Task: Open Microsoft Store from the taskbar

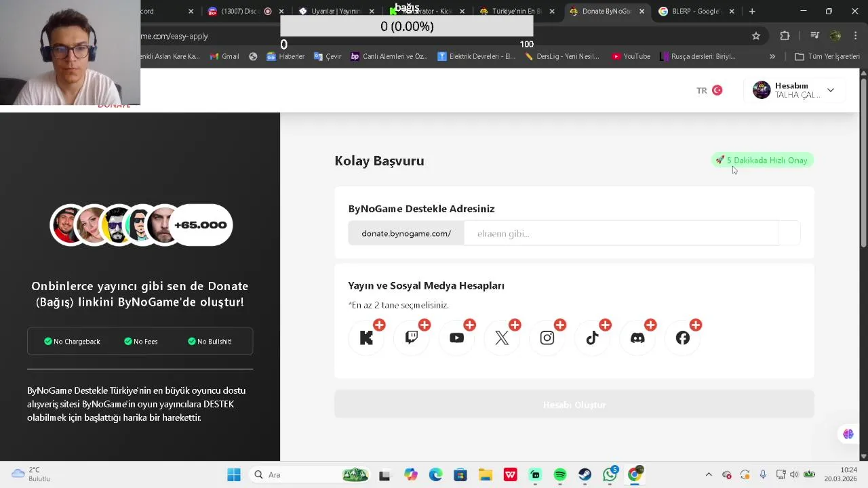Action: point(460,474)
